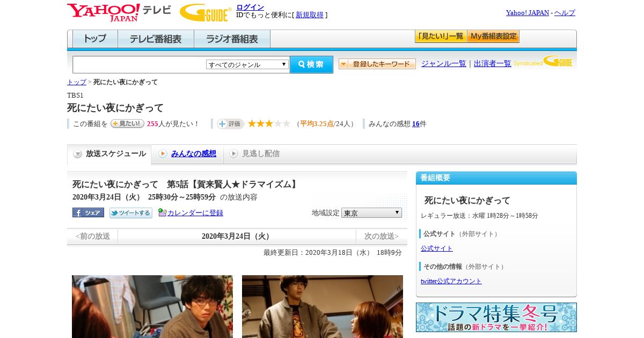
Task: Click the Facebook シェア button
Action: [88, 212]
